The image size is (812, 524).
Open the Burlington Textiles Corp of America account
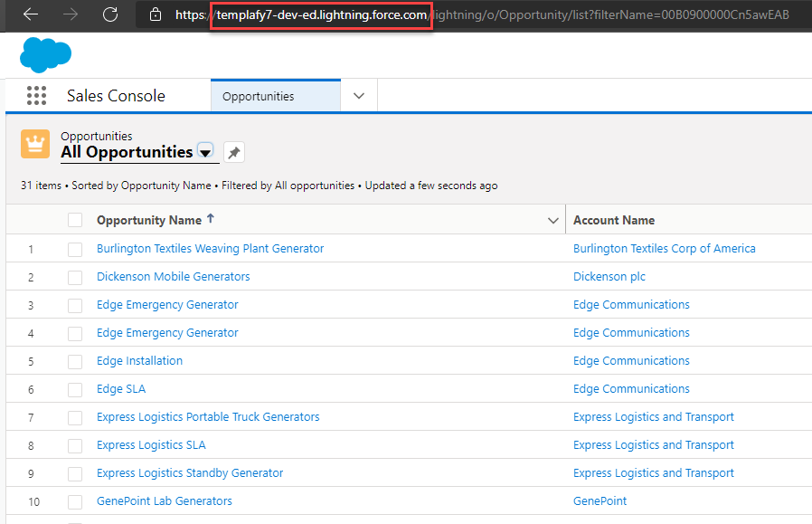coord(665,248)
